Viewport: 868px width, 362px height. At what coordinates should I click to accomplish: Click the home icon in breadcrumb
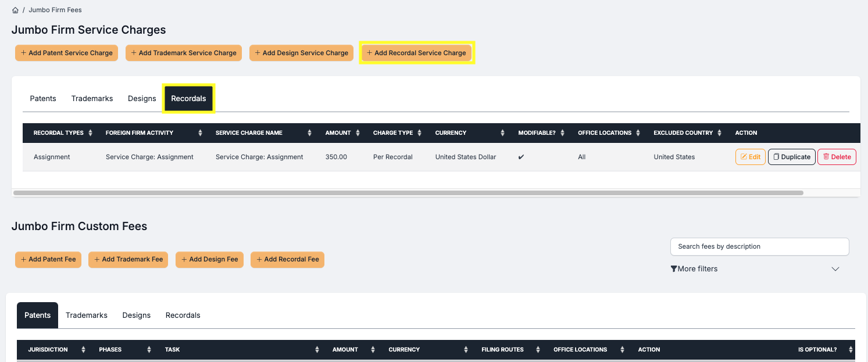click(x=15, y=9)
